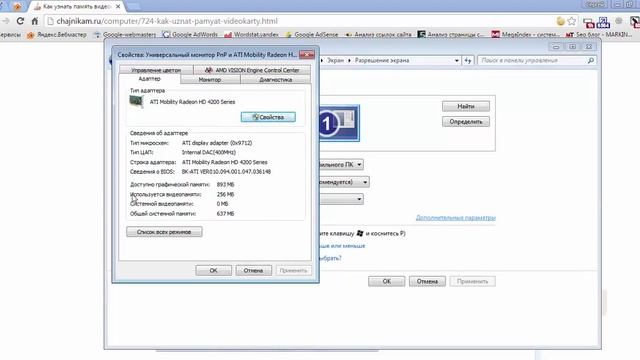Click the BIOS version BK-ATI VER010 text
The height and width of the screenshot is (360, 640).
click(226, 172)
